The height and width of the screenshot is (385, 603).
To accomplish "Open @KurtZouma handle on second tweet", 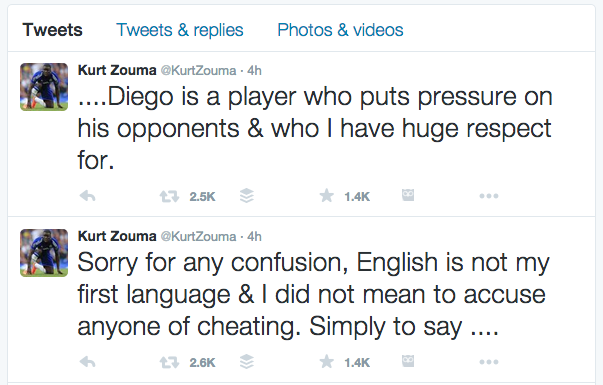I will tap(198, 236).
